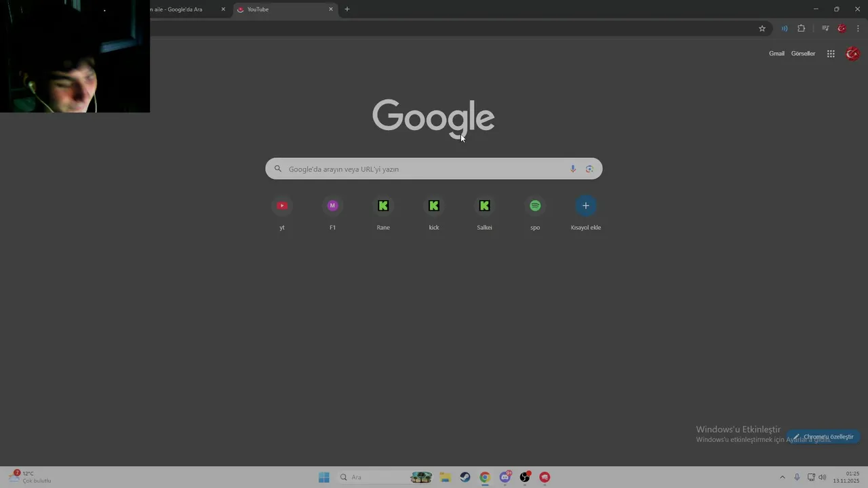Click Chrome'u özelleştir button
Image resolution: width=868 pixels, height=488 pixels.
(823, 436)
